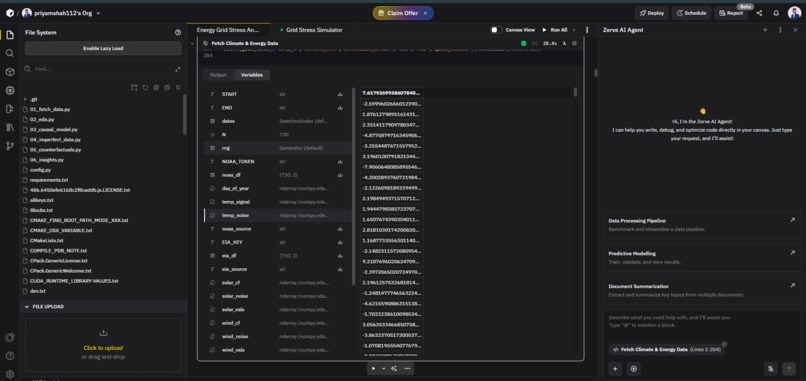Open the Document Summarization suggestion
The image size is (806, 381).
(x=702, y=290)
